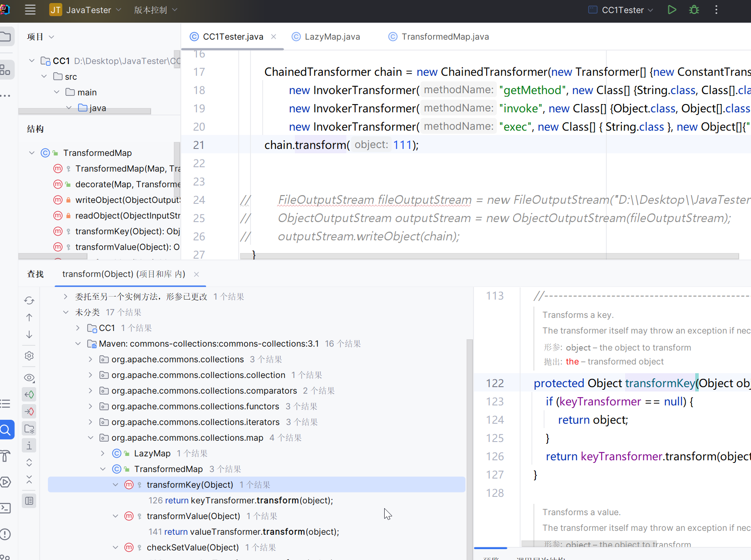The height and width of the screenshot is (560, 751).
Task: Toggle show write access filter
Action: [29, 412]
